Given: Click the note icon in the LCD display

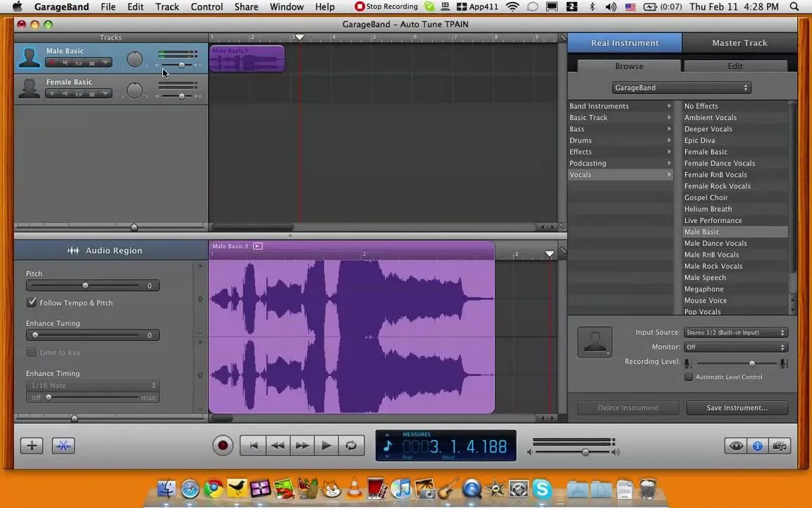Looking at the screenshot, I should click(388, 446).
